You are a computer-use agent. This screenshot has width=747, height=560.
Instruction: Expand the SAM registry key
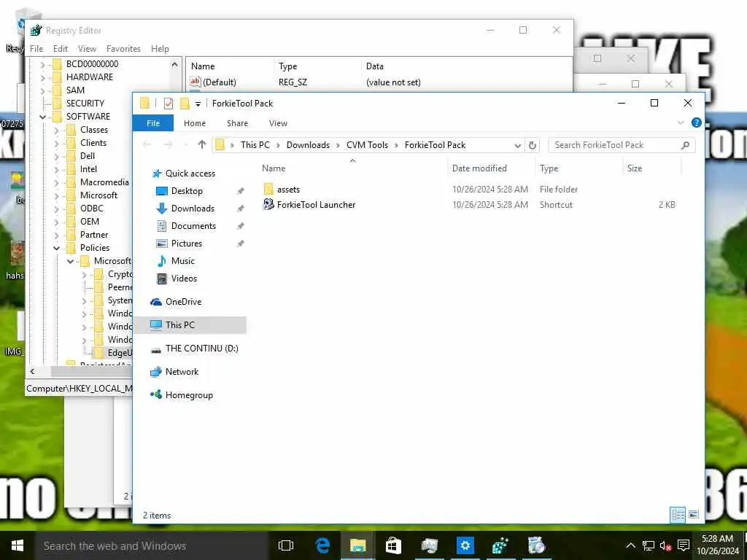[x=42, y=90]
